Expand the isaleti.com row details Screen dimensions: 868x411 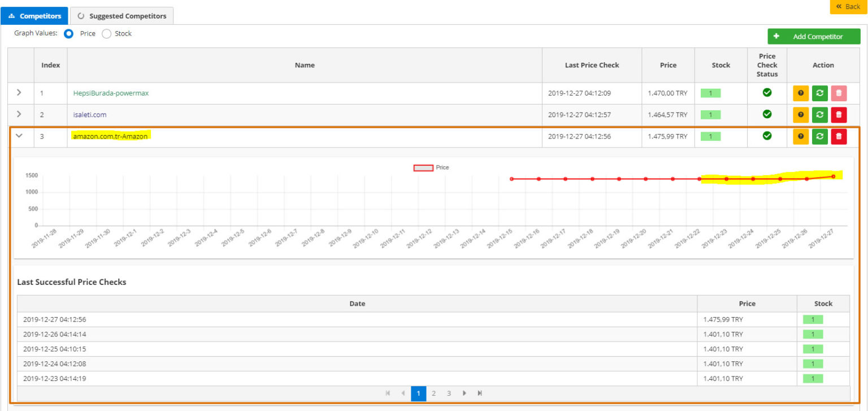tap(19, 114)
